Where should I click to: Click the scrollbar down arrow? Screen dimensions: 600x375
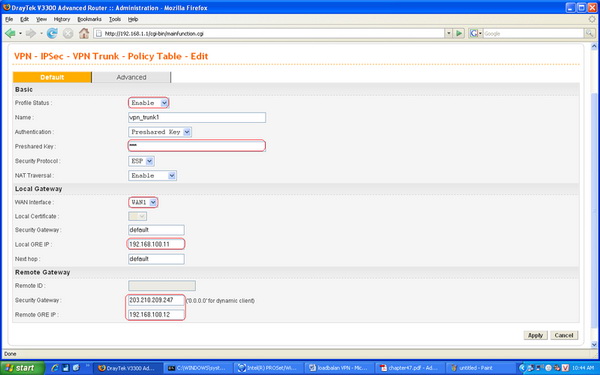click(x=594, y=345)
